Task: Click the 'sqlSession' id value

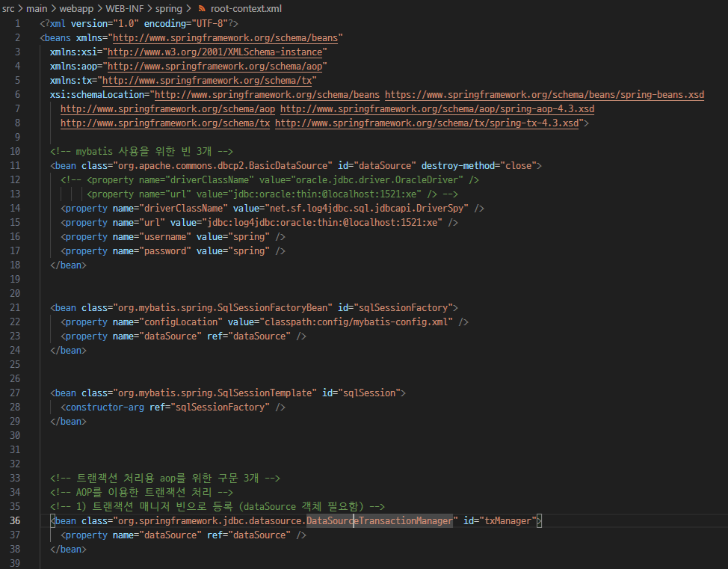Action: coord(369,393)
